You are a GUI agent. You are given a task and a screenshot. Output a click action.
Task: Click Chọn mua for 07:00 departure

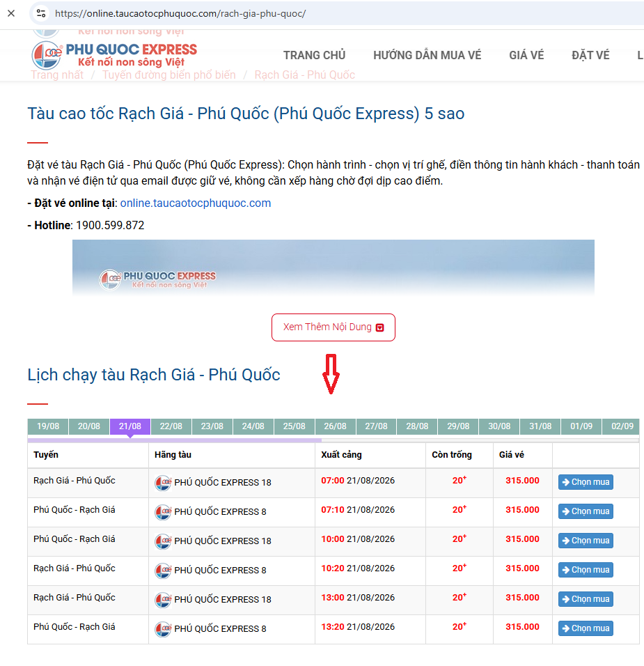(x=586, y=482)
